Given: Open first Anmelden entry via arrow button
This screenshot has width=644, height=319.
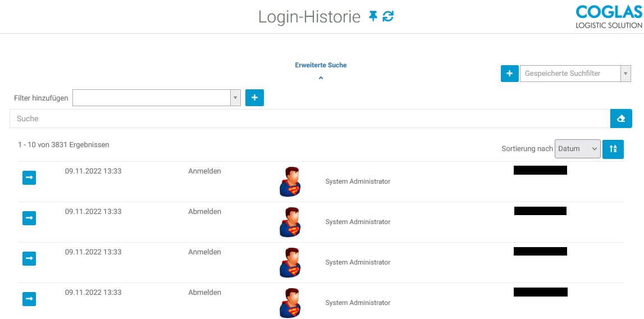Looking at the screenshot, I should click(29, 177).
